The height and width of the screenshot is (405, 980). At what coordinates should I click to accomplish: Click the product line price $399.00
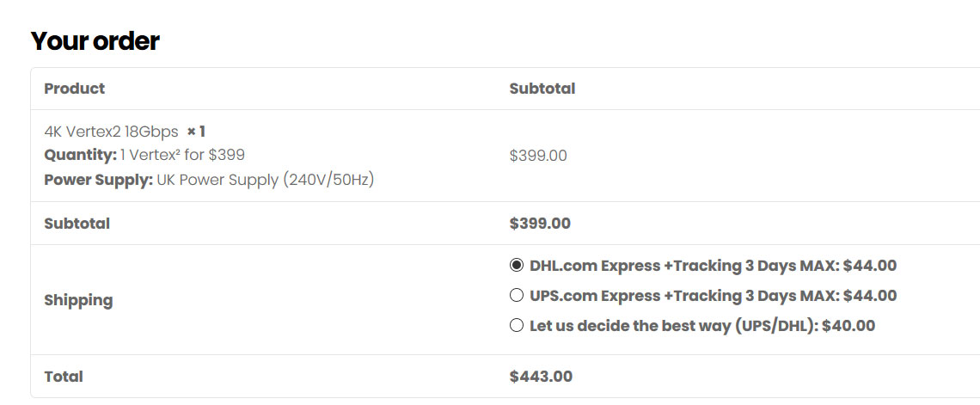point(538,156)
